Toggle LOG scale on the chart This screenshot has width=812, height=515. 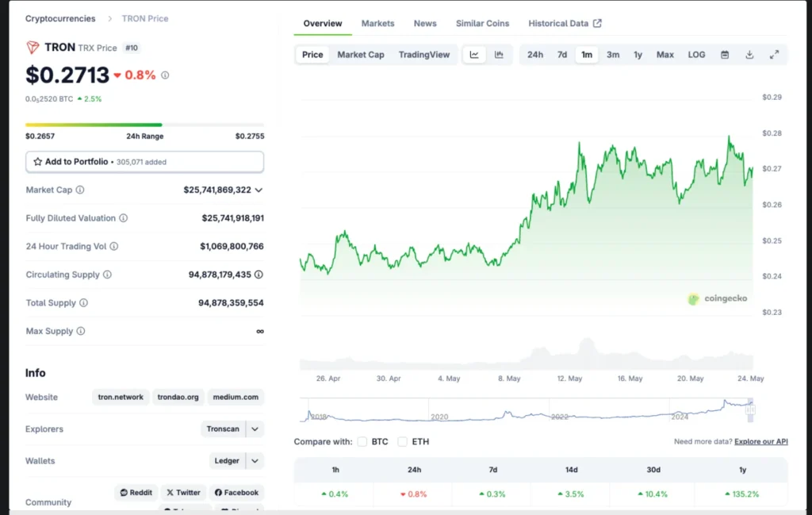[696, 55]
